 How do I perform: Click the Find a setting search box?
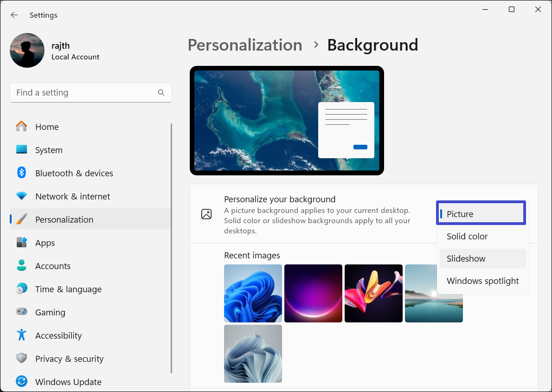tap(86, 93)
